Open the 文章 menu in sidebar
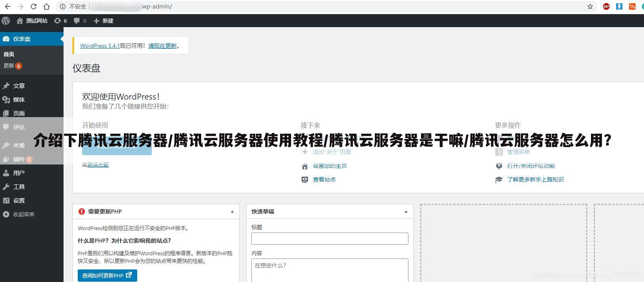 pos(19,86)
